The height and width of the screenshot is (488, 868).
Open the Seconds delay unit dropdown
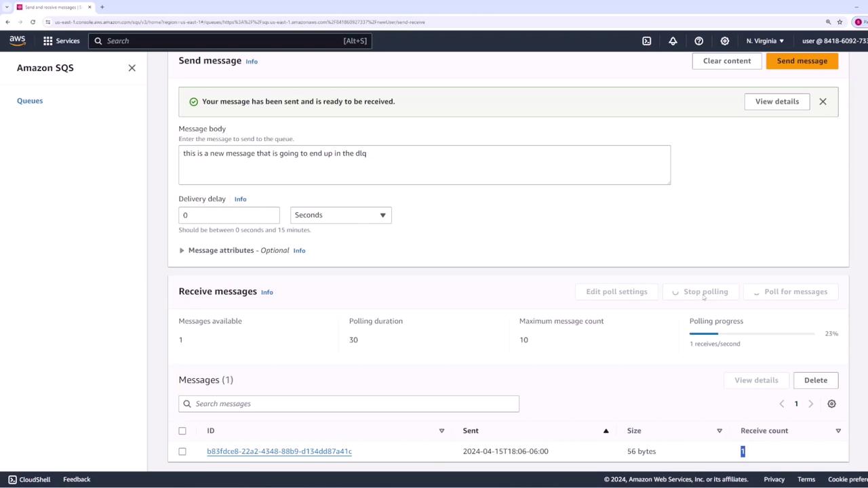point(340,215)
